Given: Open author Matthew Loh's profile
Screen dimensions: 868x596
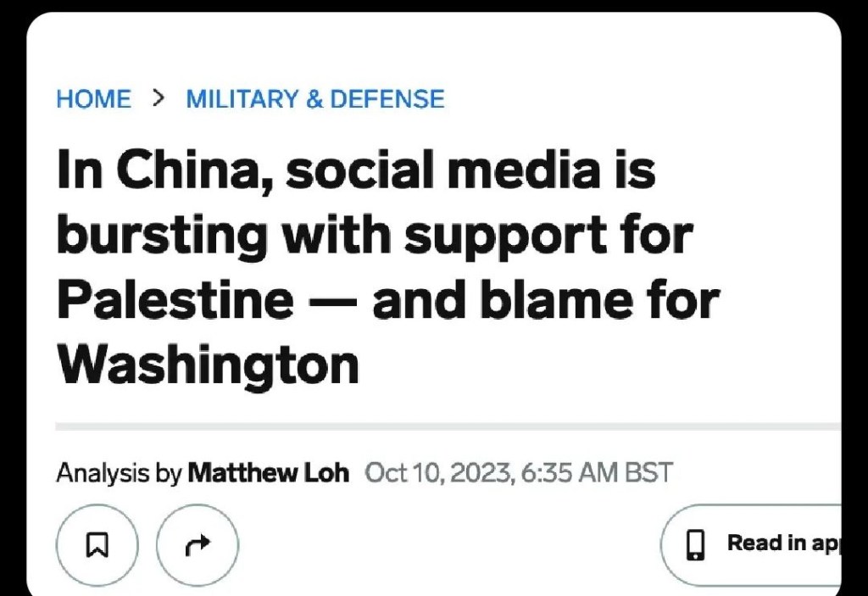Looking at the screenshot, I should 268,472.
